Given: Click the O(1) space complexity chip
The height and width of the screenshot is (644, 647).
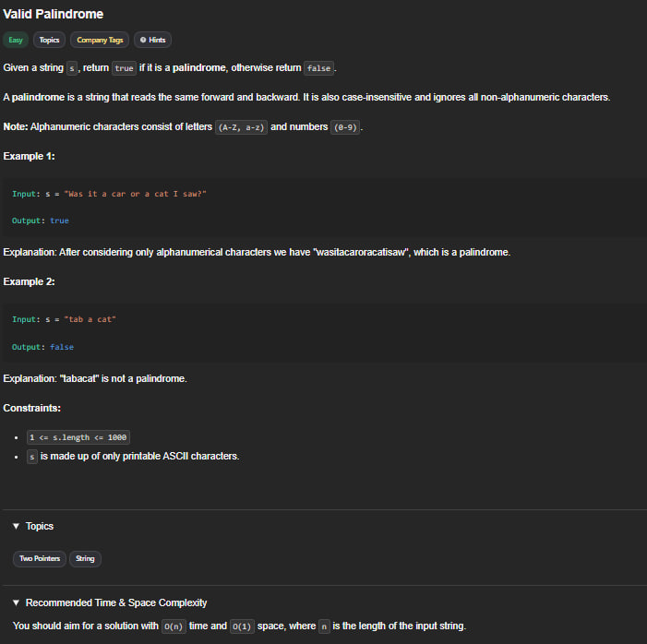Looking at the screenshot, I should [242, 626].
